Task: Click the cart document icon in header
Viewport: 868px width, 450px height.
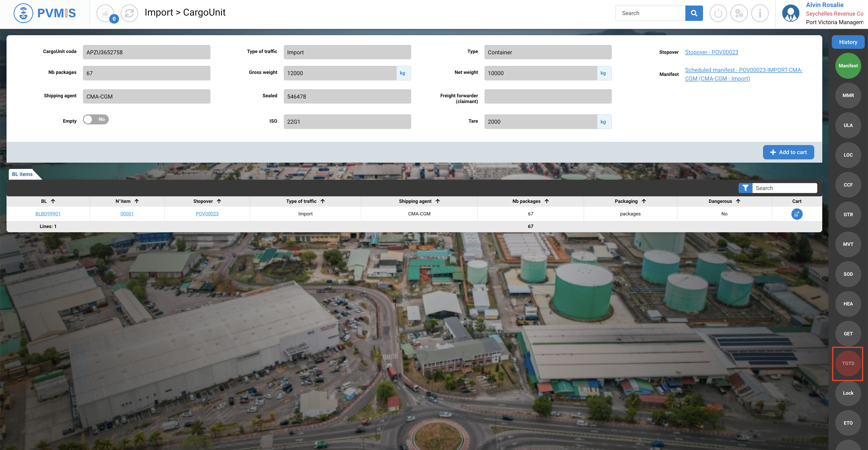Action: click(x=105, y=13)
